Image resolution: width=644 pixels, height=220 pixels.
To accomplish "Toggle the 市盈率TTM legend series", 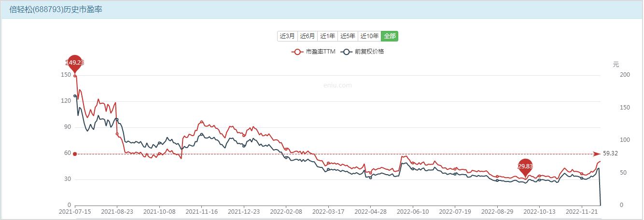I will 313,52.
